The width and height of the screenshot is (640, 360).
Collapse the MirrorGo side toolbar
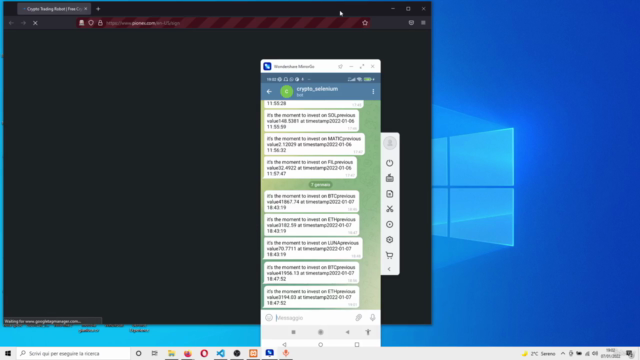pyautogui.click(x=389, y=269)
